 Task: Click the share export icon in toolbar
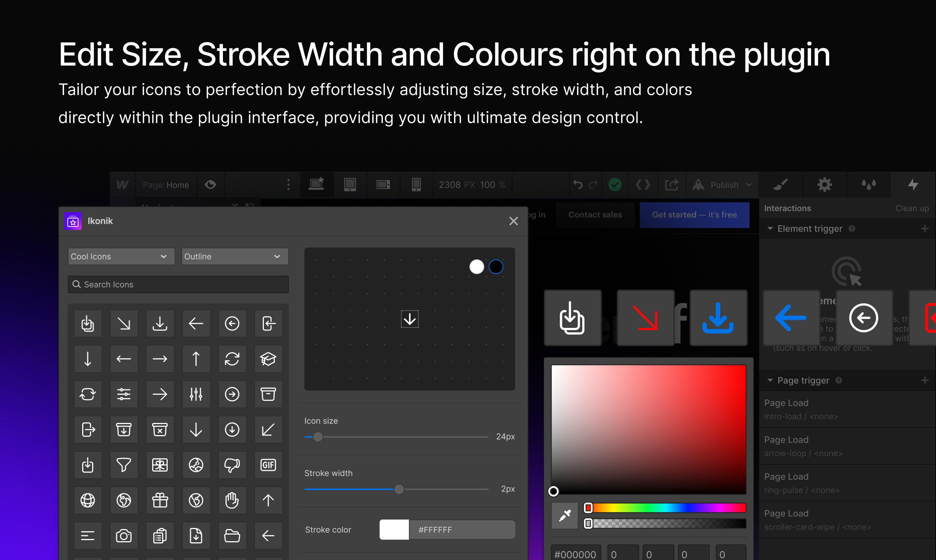(672, 185)
